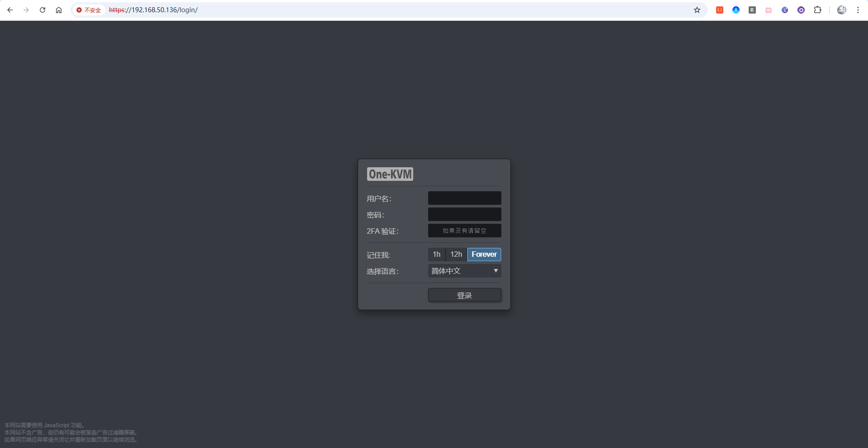
Task: Select the 12h remember-me session option
Action: (x=456, y=254)
